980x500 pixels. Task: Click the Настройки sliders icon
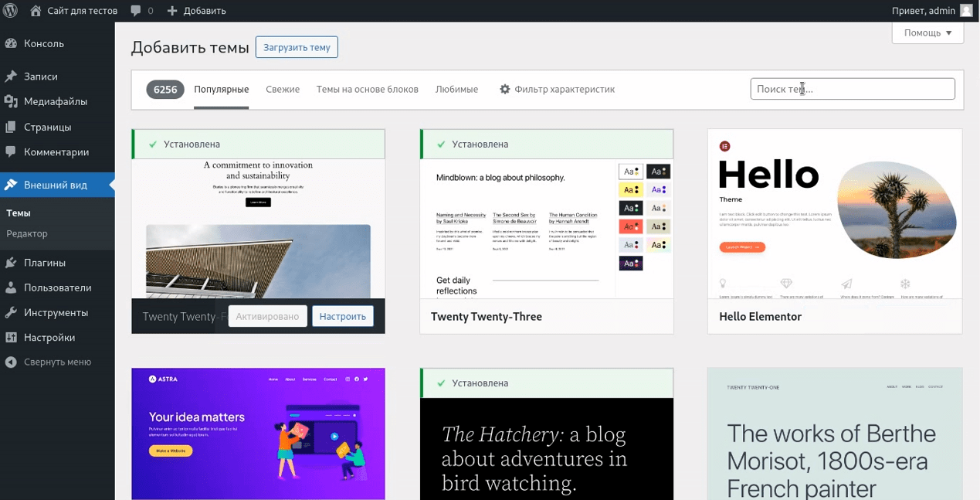(11, 338)
